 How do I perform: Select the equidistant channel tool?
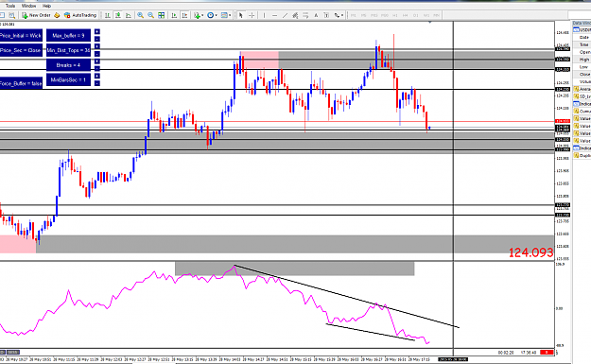pos(295,15)
